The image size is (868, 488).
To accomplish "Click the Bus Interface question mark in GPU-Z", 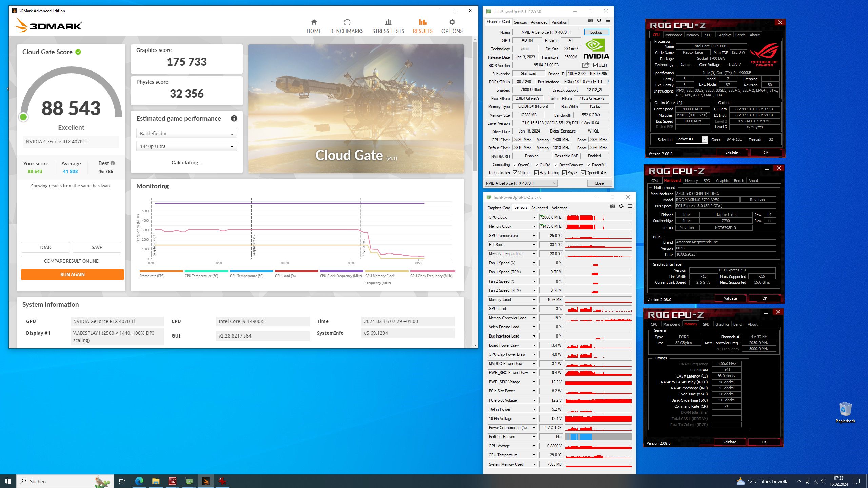I will (x=608, y=82).
